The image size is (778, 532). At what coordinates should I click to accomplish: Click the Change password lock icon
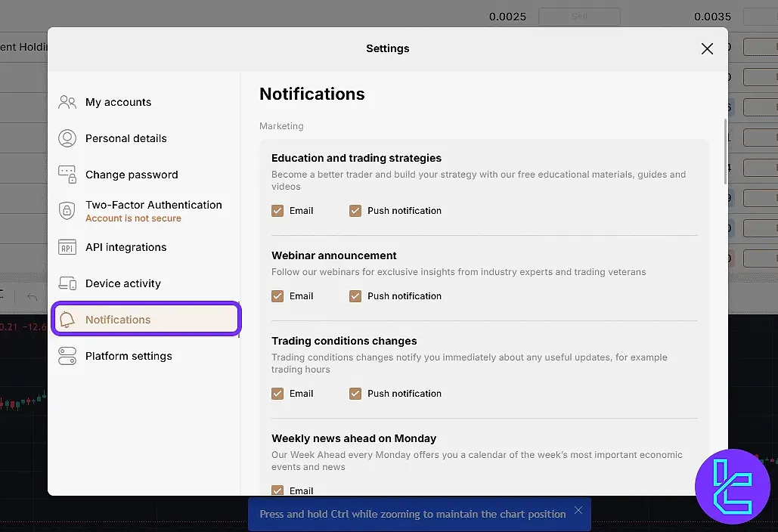pyautogui.click(x=67, y=175)
